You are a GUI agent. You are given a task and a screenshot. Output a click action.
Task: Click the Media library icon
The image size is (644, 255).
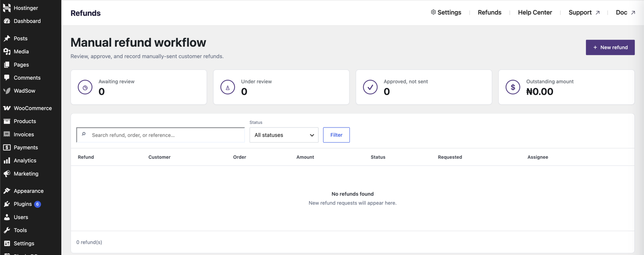pyautogui.click(x=7, y=51)
